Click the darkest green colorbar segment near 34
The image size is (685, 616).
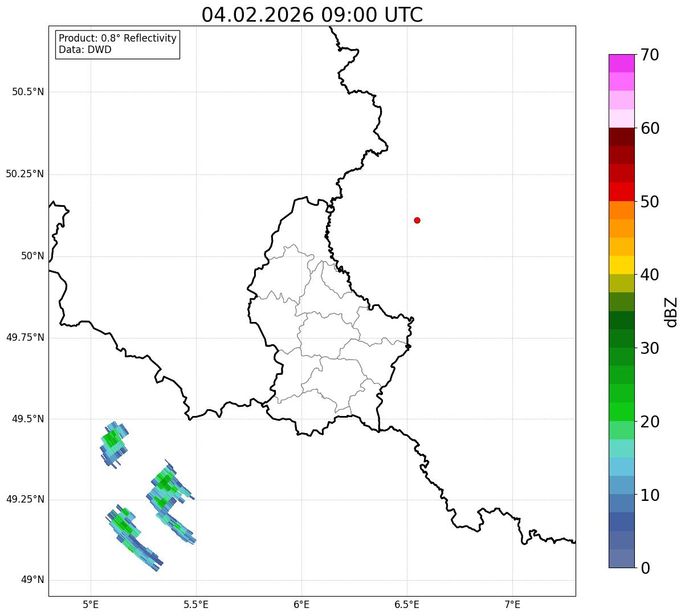click(621, 320)
